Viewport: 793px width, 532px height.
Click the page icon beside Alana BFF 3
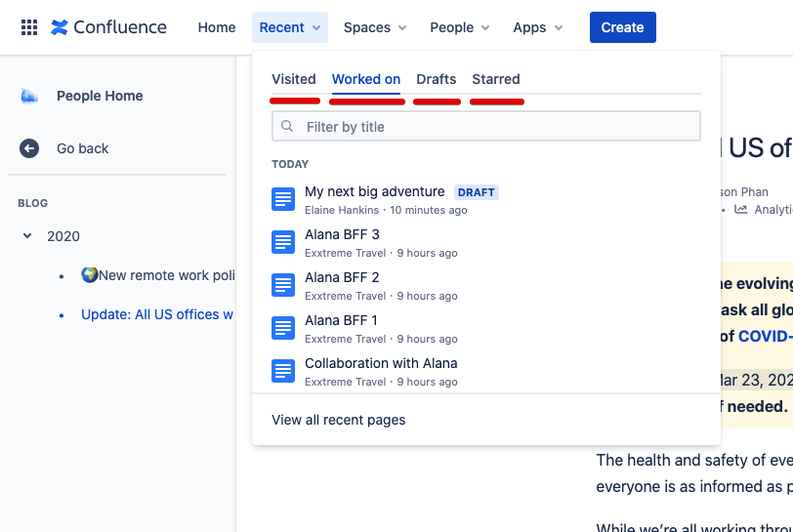click(283, 242)
